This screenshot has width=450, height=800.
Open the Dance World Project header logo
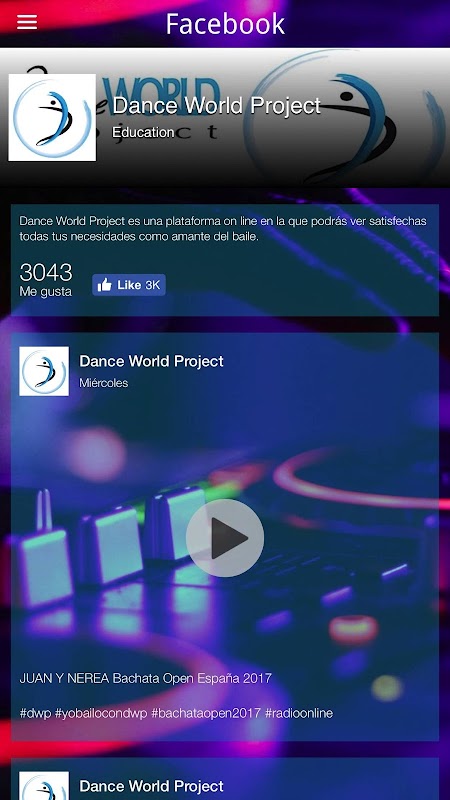52,117
